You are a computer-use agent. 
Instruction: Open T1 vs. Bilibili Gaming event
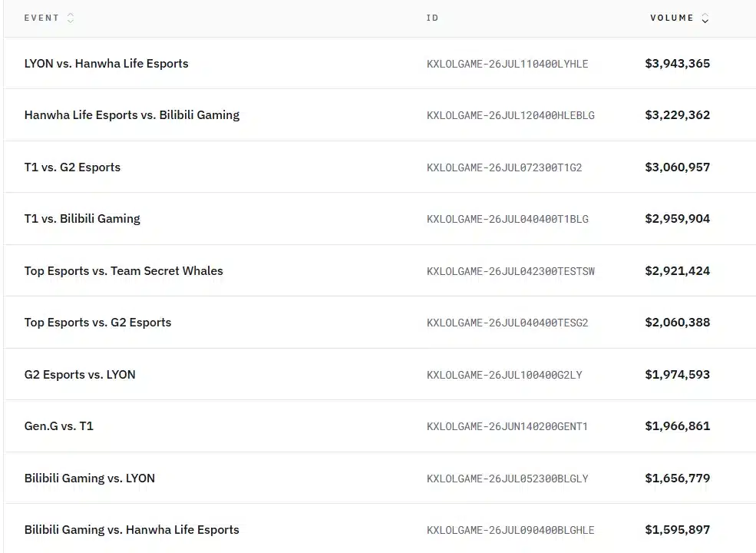click(x=82, y=219)
